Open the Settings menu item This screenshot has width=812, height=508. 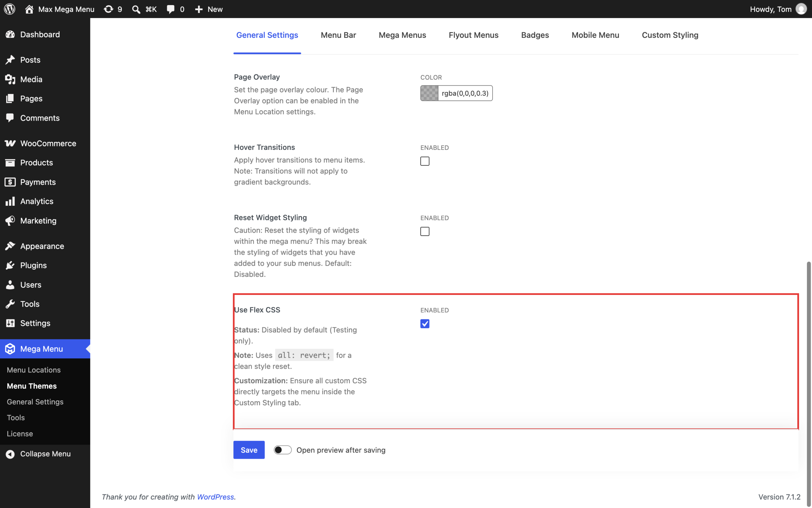click(x=45, y=323)
